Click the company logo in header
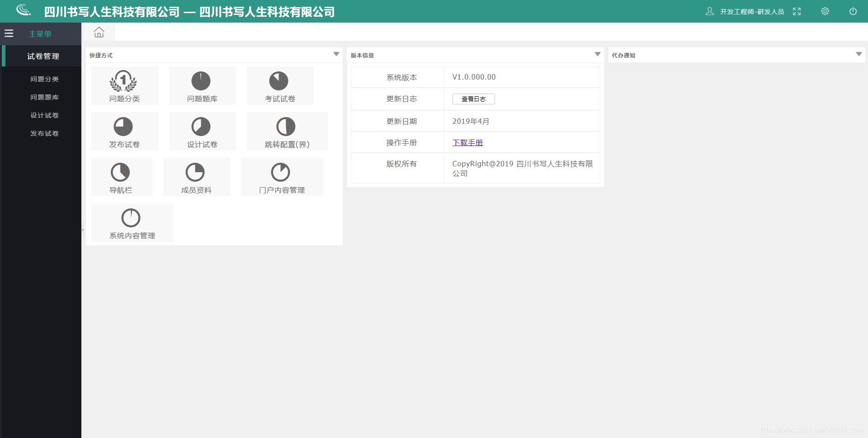This screenshot has height=438, width=868. [24, 10]
